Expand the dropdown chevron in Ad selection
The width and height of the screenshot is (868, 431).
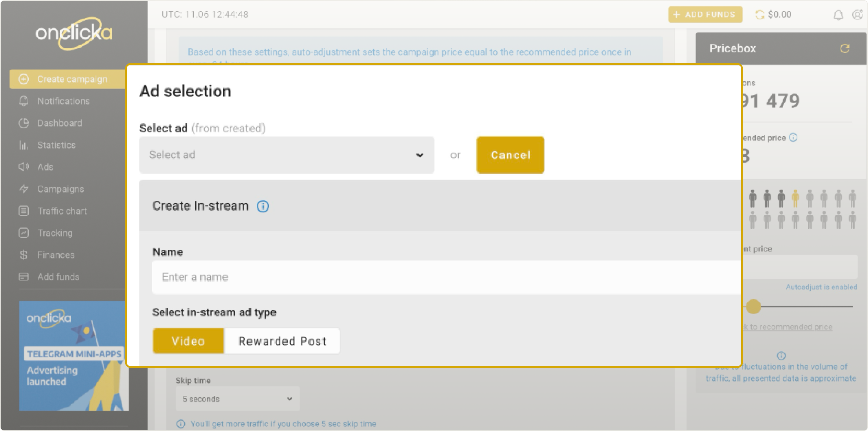(420, 155)
